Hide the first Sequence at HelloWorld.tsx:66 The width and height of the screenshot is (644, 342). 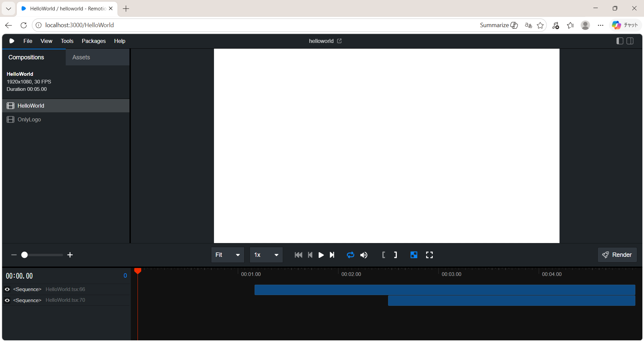(x=7, y=289)
